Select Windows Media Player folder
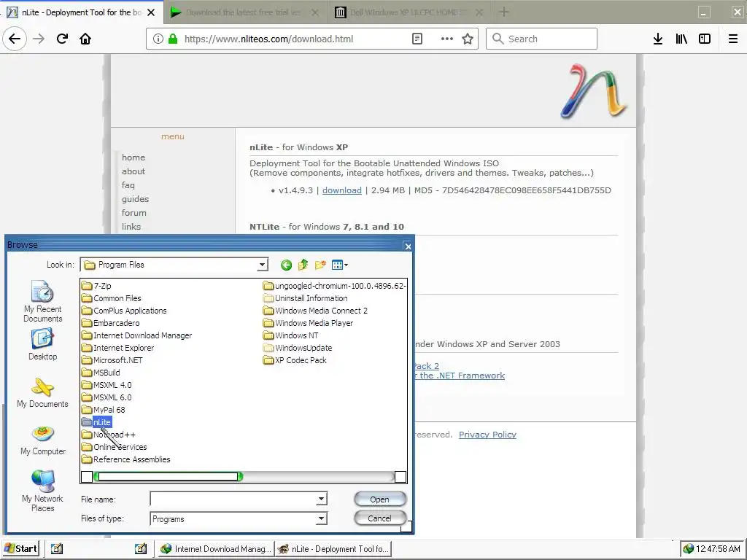This screenshot has width=747, height=560. click(x=309, y=323)
